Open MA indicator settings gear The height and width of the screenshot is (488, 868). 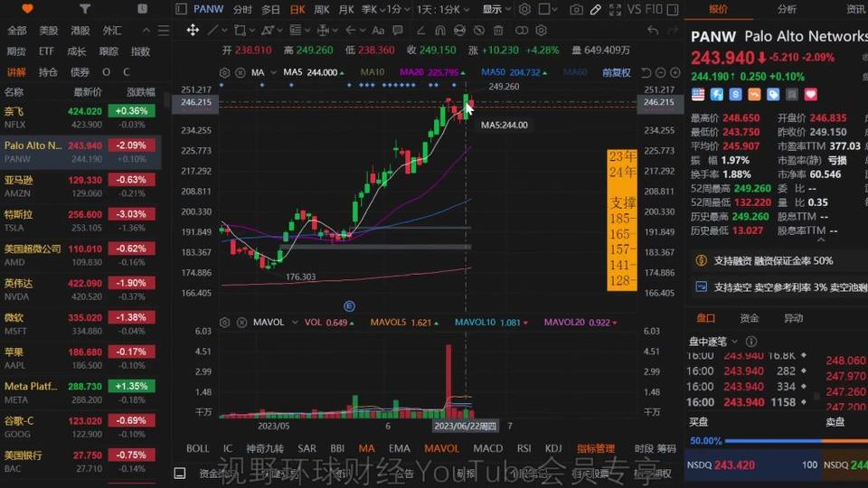tap(225, 72)
